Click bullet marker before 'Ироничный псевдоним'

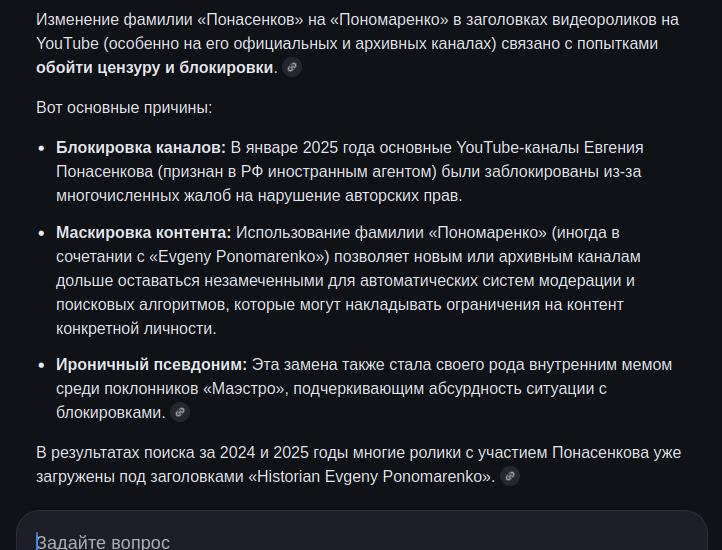point(42,365)
